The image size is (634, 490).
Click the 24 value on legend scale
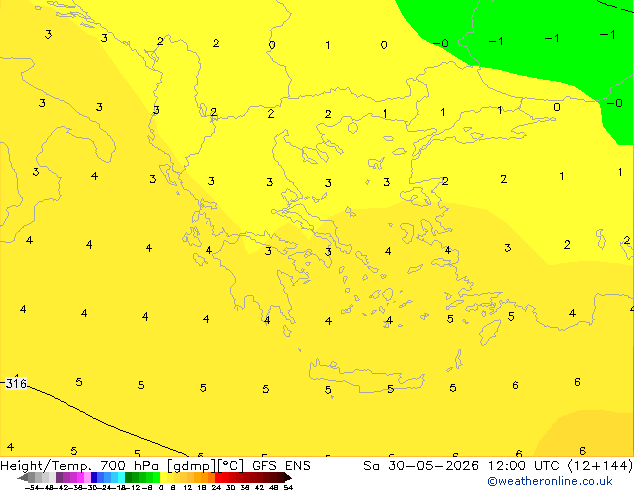216,487
